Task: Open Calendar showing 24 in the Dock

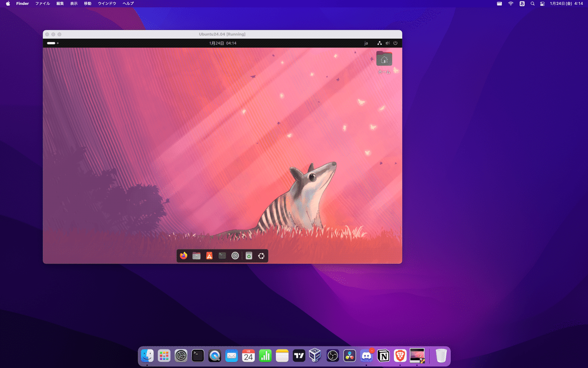Action: coord(248,355)
